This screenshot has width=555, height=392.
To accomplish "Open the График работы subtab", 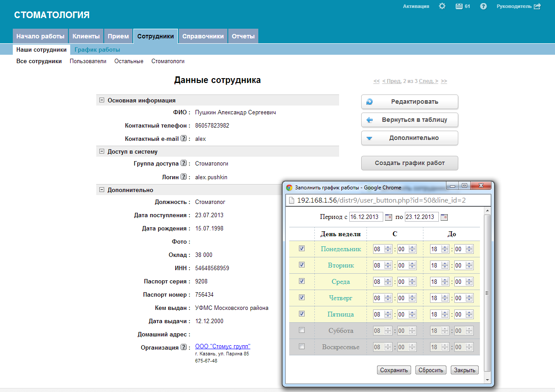I will 97,50.
